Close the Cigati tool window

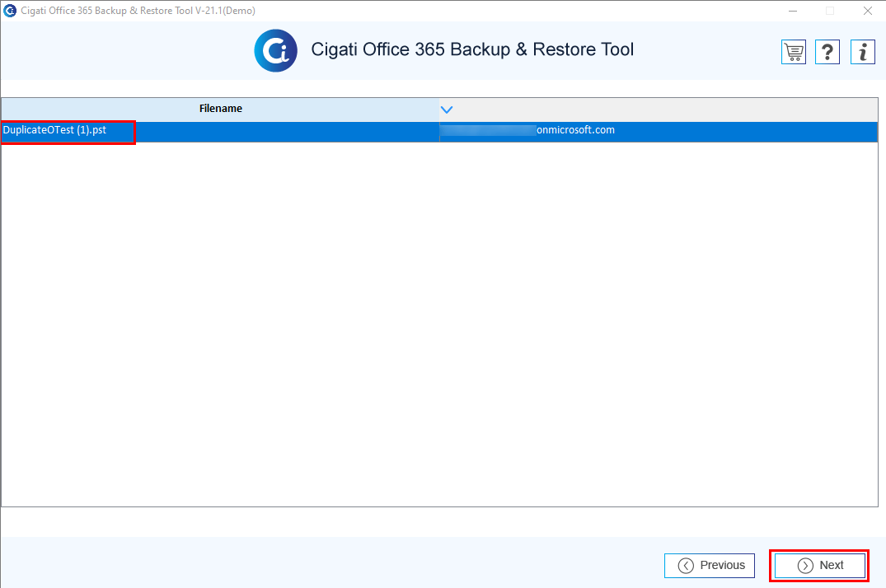[x=867, y=11]
